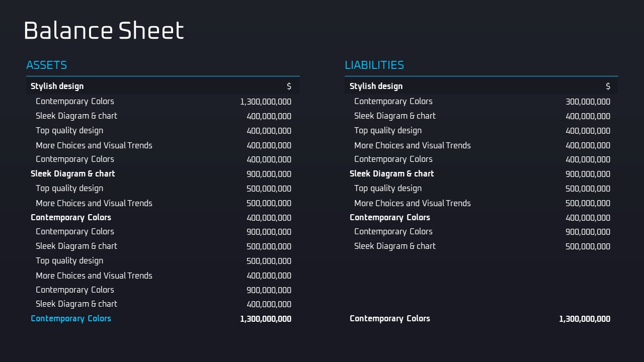The height and width of the screenshot is (362, 644).
Task: Click liabilities Contemporary Colors Total label at bottom
Action: point(390,318)
